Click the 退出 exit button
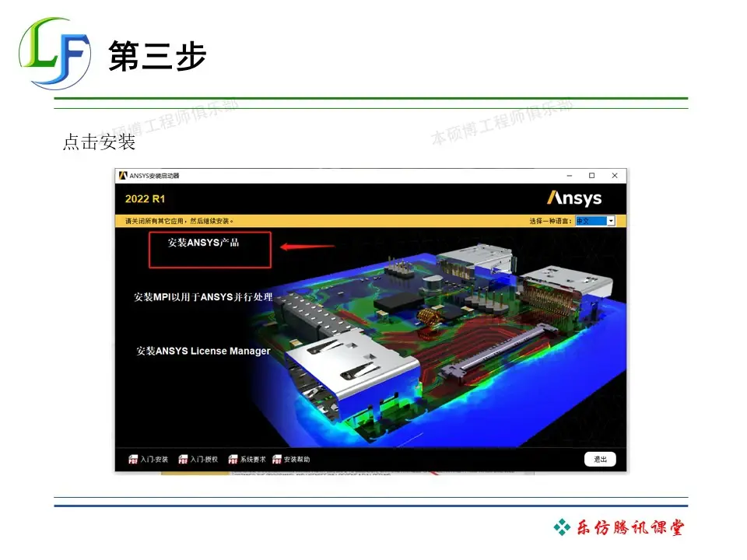The height and width of the screenshot is (560, 747). (600, 459)
